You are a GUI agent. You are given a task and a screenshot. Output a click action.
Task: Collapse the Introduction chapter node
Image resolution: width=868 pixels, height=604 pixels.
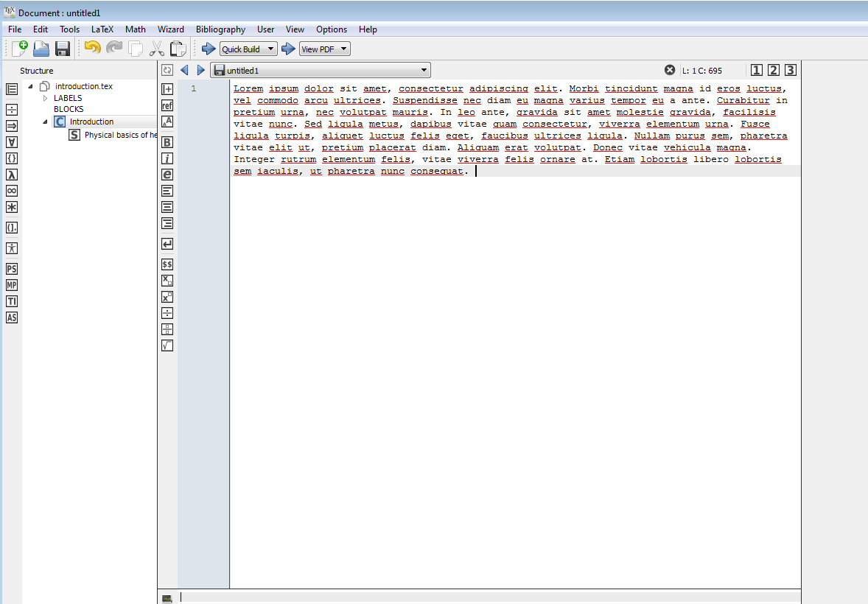(x=46, y=122)
